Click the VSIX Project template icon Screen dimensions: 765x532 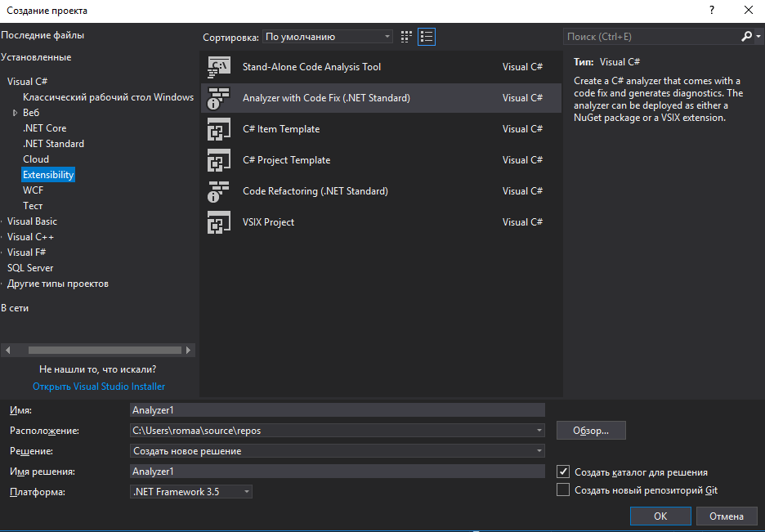pos(218,222)
